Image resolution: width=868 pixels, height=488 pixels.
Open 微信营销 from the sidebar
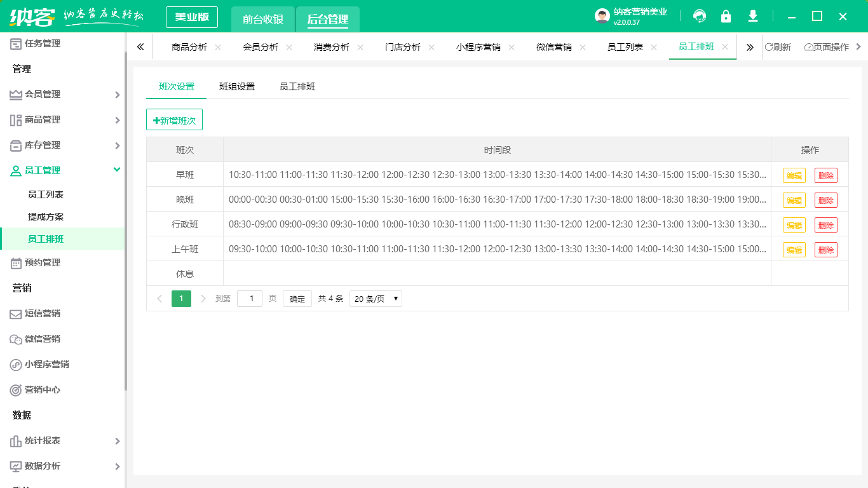coord(15,339)
